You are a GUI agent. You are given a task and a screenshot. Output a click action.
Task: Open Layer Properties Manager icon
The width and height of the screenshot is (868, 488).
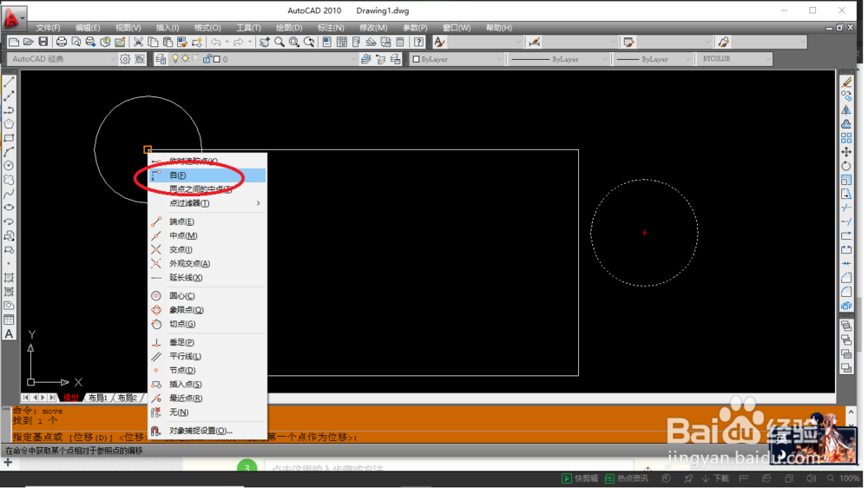coord(161,59)
